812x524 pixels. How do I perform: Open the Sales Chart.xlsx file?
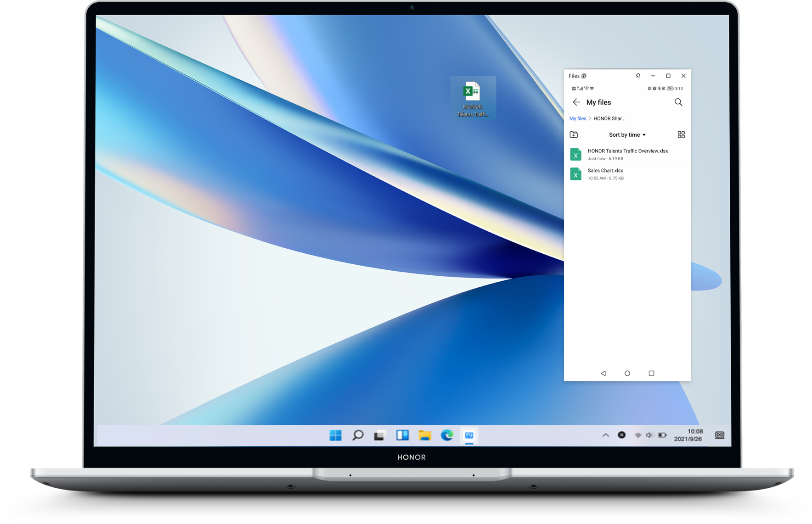605,174
